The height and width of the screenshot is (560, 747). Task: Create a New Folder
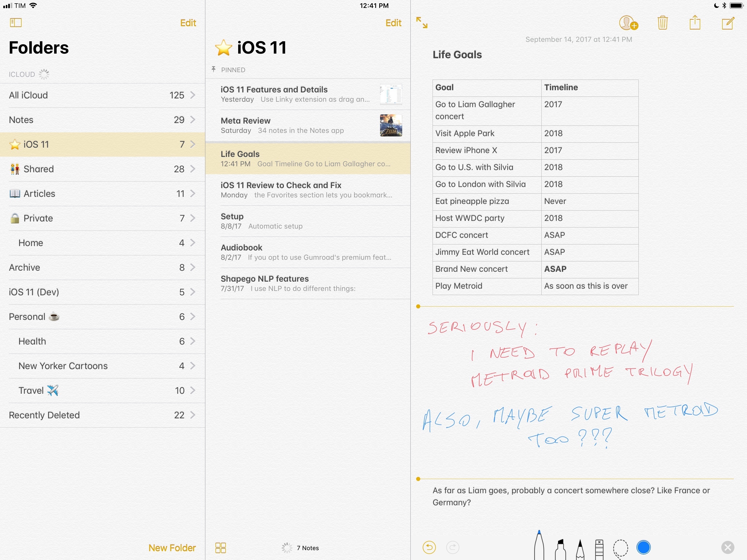click(172, 548)
